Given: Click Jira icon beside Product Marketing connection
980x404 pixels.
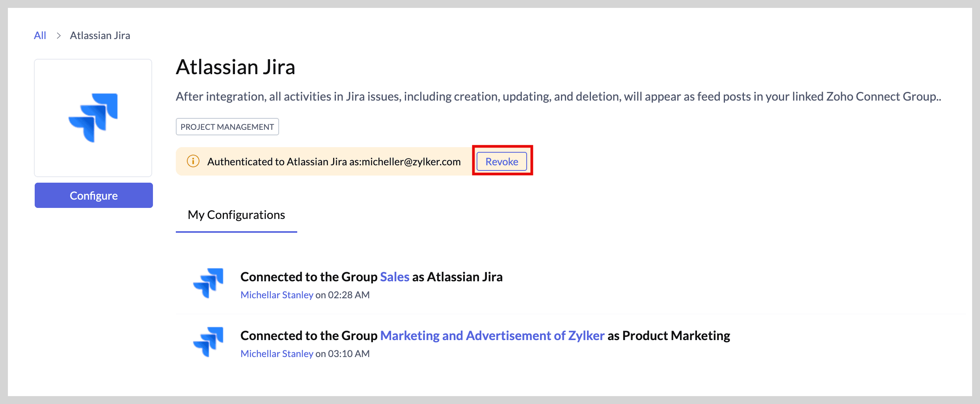Looking at the screenshot, I should (x=209, y=342).
